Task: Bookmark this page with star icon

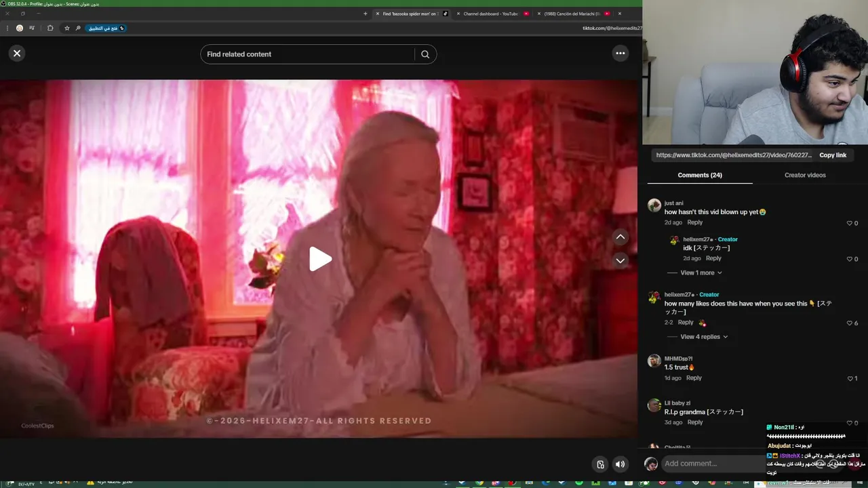Action: click(x=66, y=28)
